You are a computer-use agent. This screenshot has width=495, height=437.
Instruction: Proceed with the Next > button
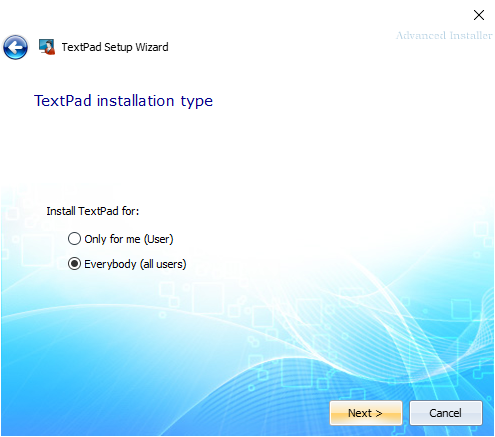click(366, 413)
